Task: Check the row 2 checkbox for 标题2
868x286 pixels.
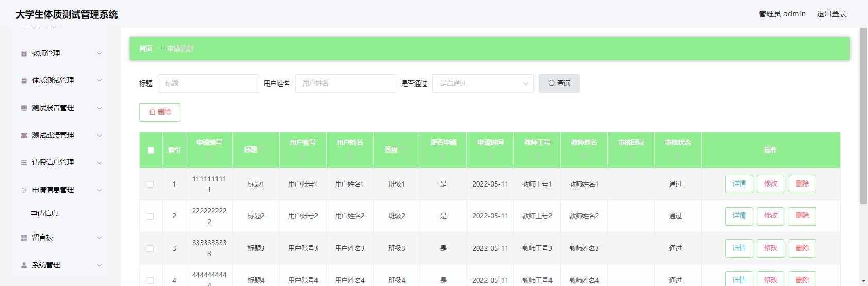Action: pyautogui.click(x=151, y=216)
